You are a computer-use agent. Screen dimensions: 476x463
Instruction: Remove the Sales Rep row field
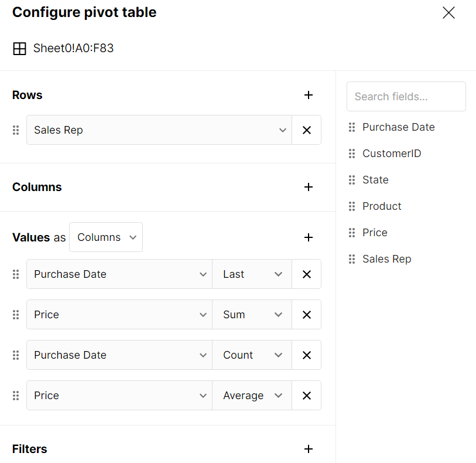tap(306, 130)
